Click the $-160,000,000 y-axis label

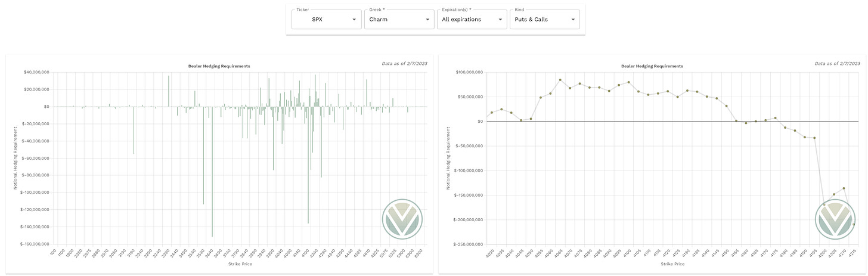click(x=33, y=244)
